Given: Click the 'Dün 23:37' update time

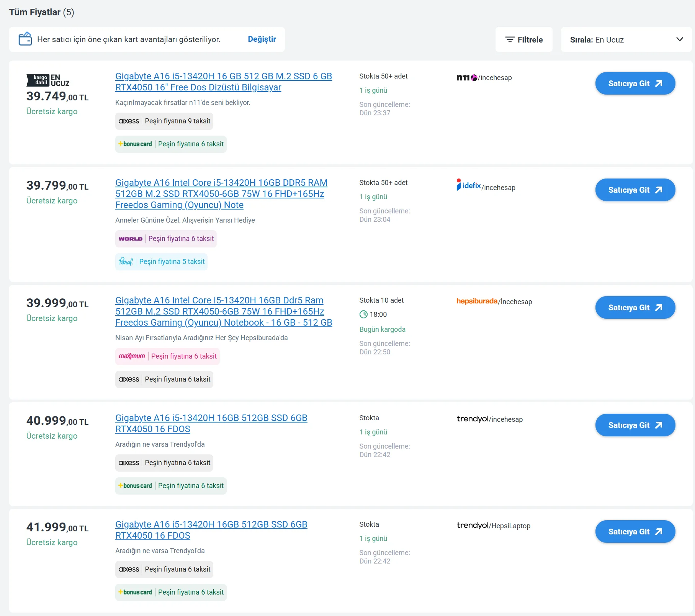Looking at the screenshot, I should pos(374,113).
